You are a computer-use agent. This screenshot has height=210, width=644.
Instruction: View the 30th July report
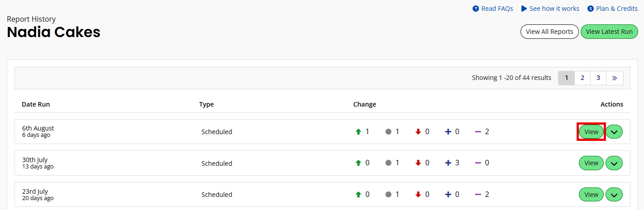click(591, 163)
